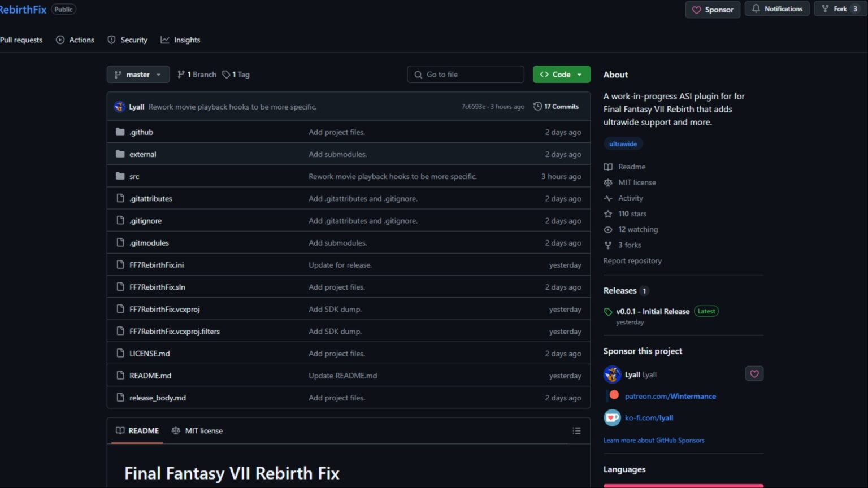Click the Languages color bar
Screen dimensions: 868x488
point(683,485)
